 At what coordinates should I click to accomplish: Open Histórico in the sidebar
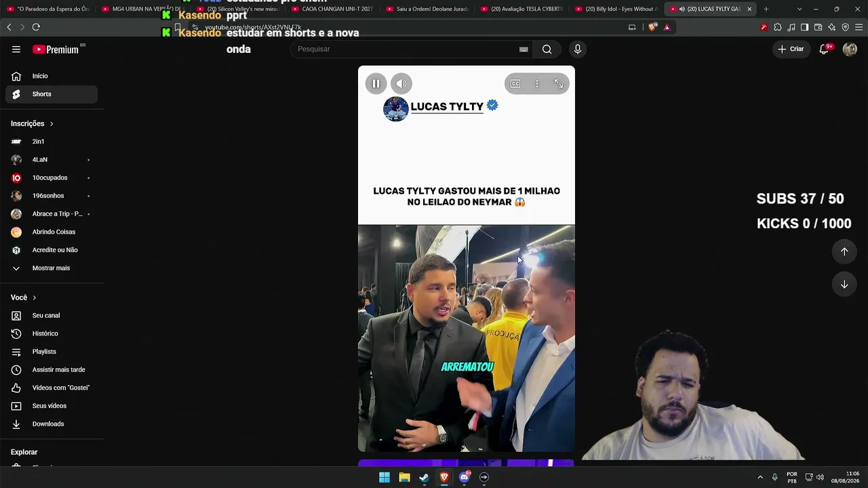click(52, 333)
